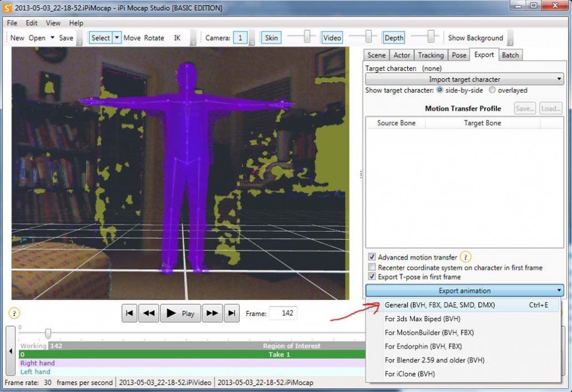Open the Help menu
Screen dimensions: 572x392
(x=76, y=23)
